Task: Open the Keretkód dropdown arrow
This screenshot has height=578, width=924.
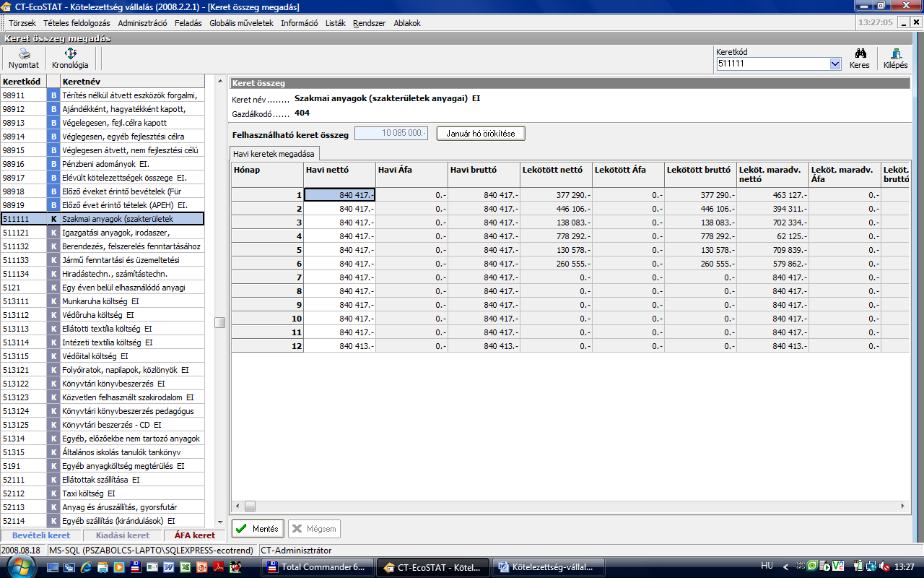Action: [x=835, y=64]
